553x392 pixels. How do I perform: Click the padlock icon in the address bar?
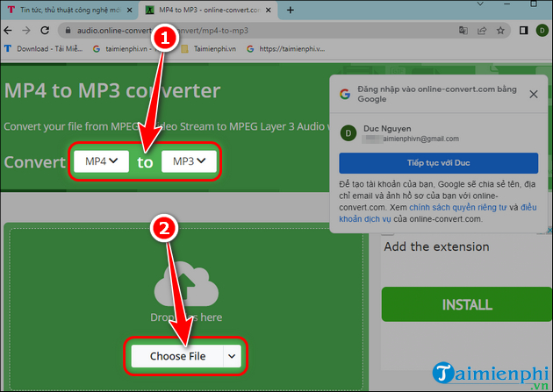coord(68,31)
